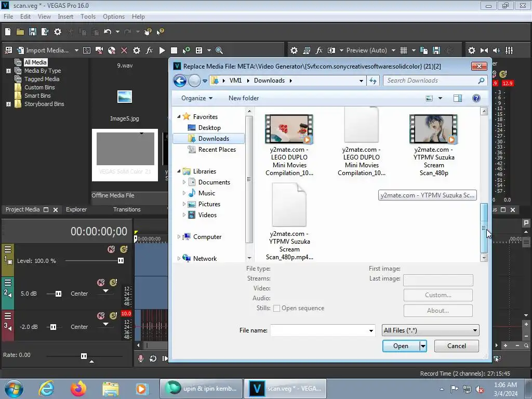Image resolution: width=532 pixels, height=399 pixels.
Task: Click Downmix output icon in mixer
Action: click(x=484, y=50)
